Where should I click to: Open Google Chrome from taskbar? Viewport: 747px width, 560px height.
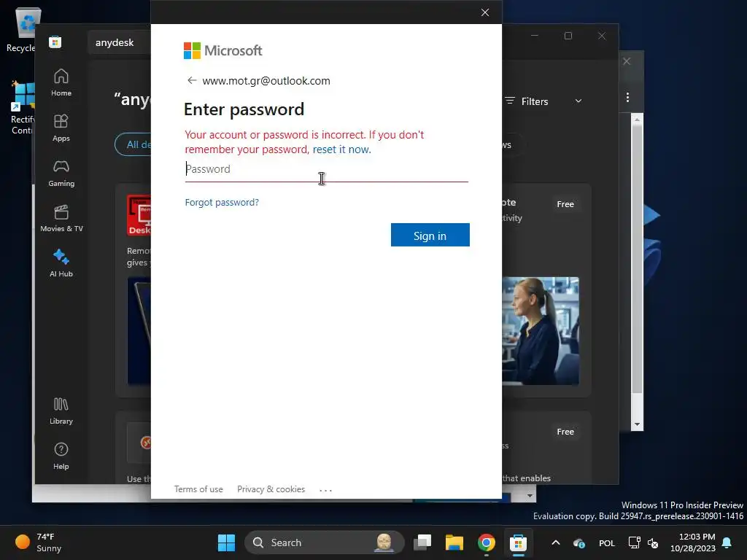pos(486,542)
